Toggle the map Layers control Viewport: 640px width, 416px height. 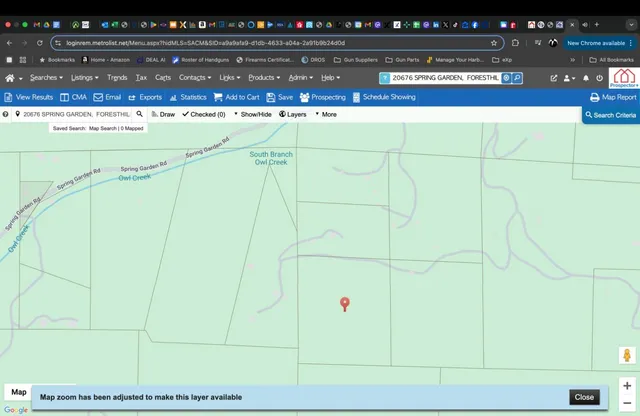tap(292, 115)
